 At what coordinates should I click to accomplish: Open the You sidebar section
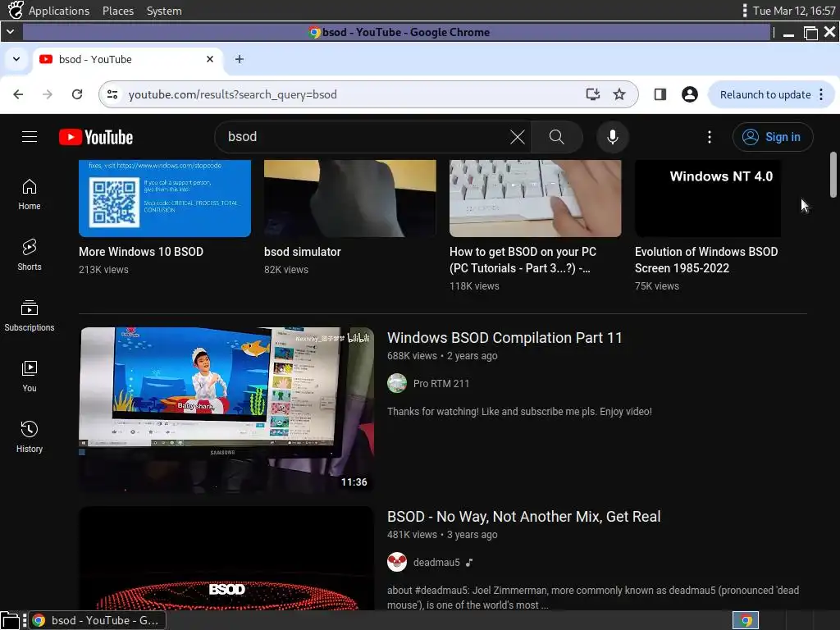30,376
